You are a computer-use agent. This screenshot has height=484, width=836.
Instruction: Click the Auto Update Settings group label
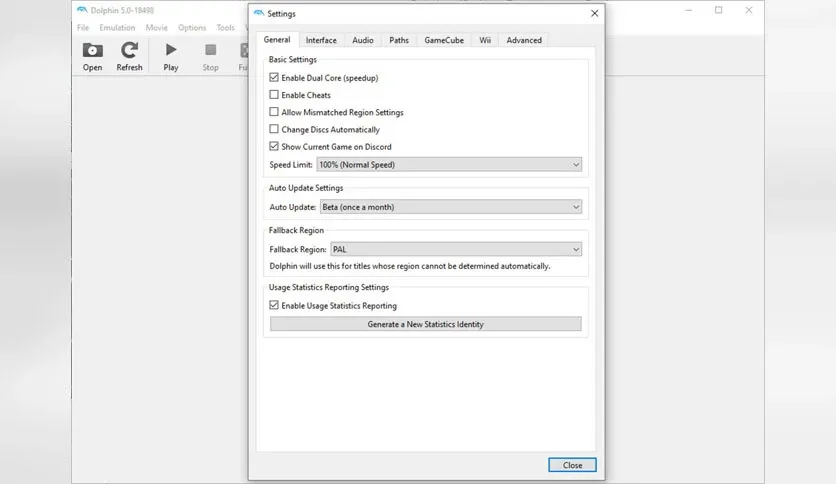click(306, 188)
